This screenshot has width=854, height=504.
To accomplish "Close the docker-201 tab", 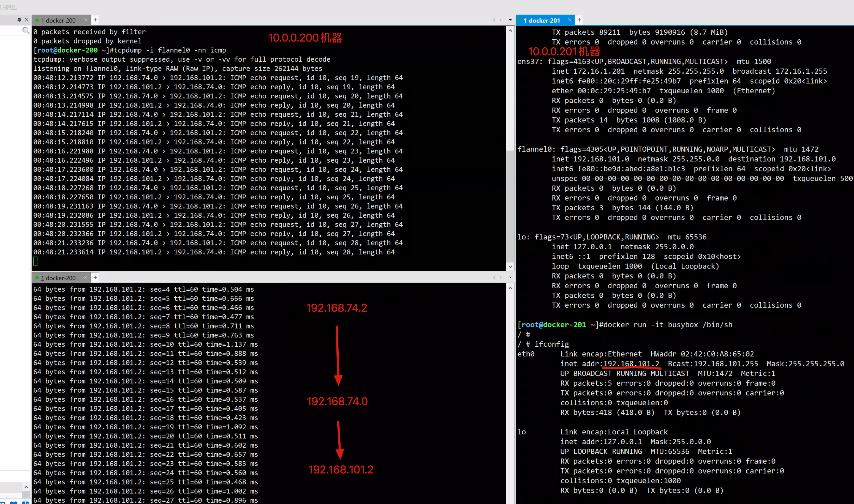I will (x=570, y=20).
